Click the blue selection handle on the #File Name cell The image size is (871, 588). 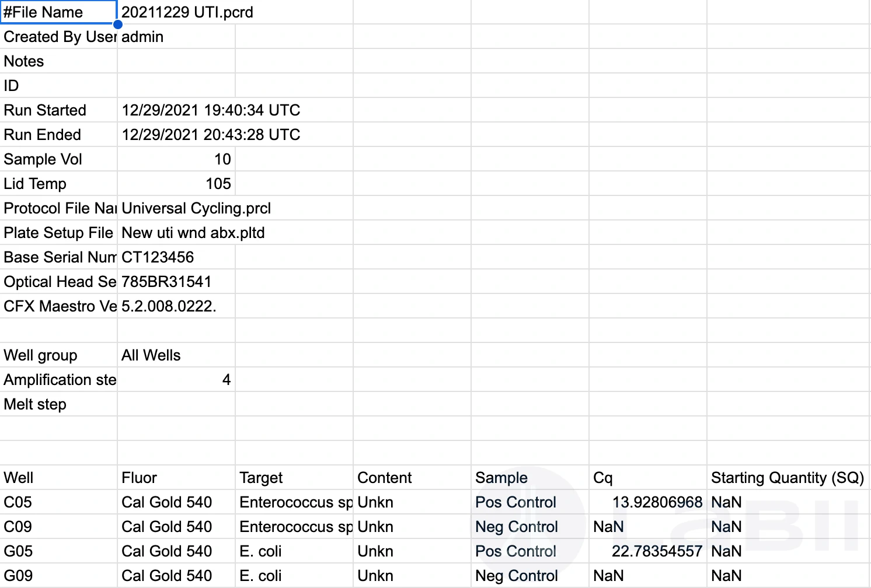(x=118, y=24)
